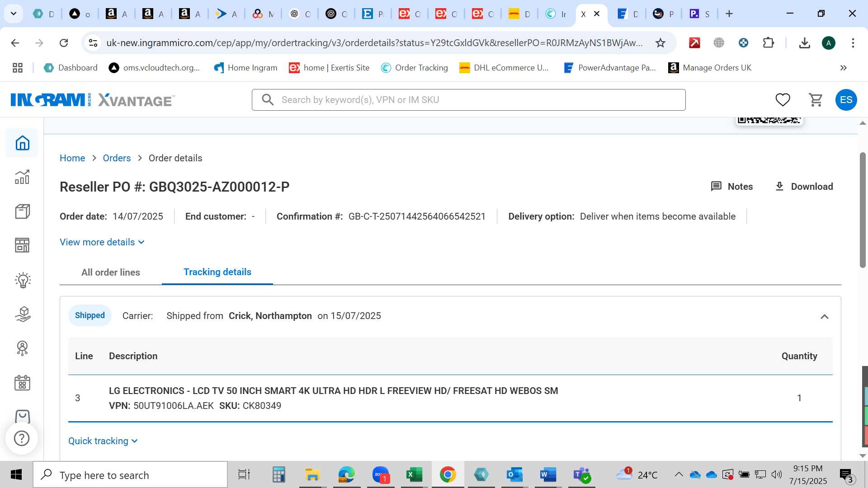Open the site information icon in address bar

93,43
